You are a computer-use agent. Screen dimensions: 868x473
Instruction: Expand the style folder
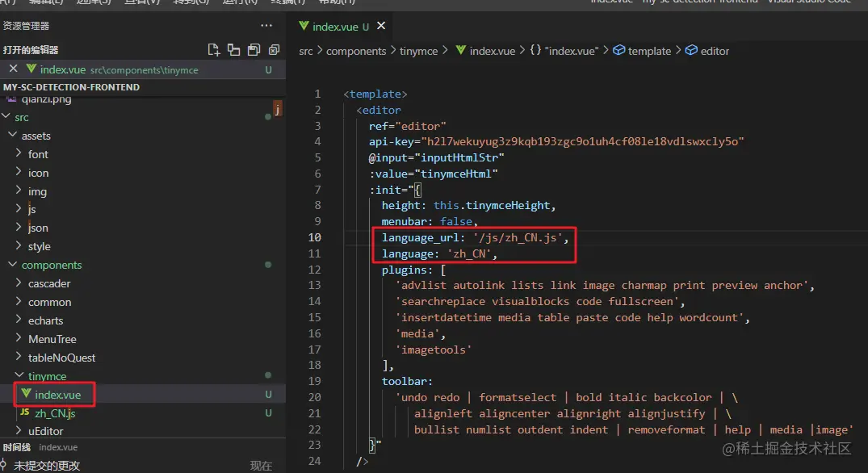tap(19, 245)
